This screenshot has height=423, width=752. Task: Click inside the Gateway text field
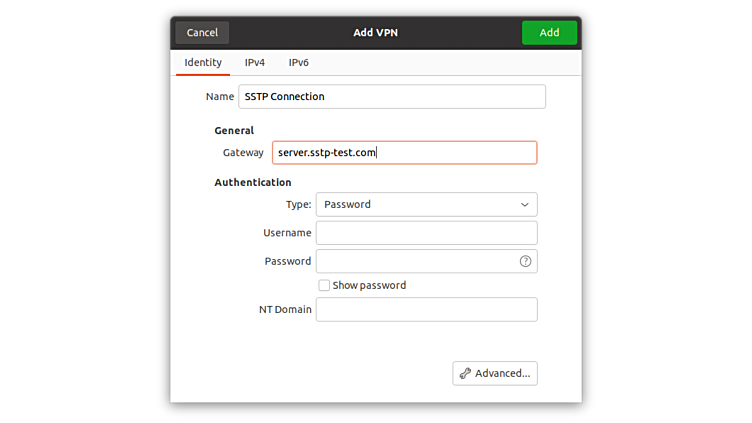point(404,152)
